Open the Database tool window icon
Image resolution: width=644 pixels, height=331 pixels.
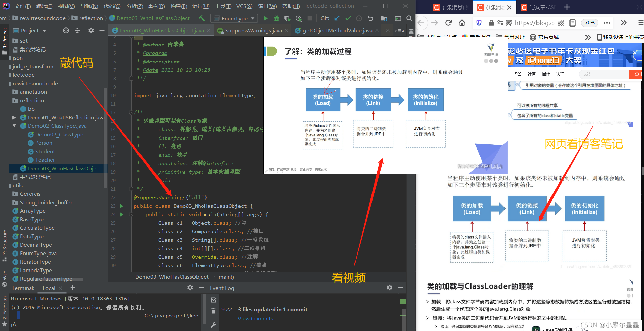click(411, 32)
